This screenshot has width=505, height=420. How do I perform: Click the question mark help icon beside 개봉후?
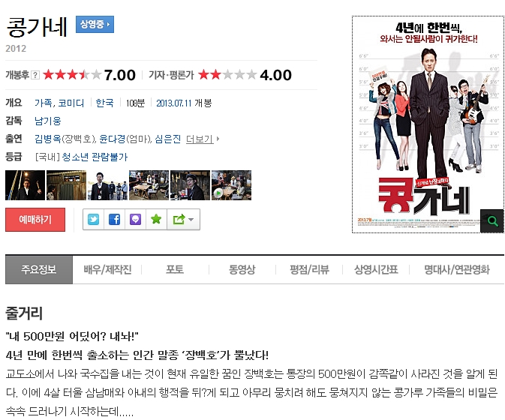(x=35, y=75)
